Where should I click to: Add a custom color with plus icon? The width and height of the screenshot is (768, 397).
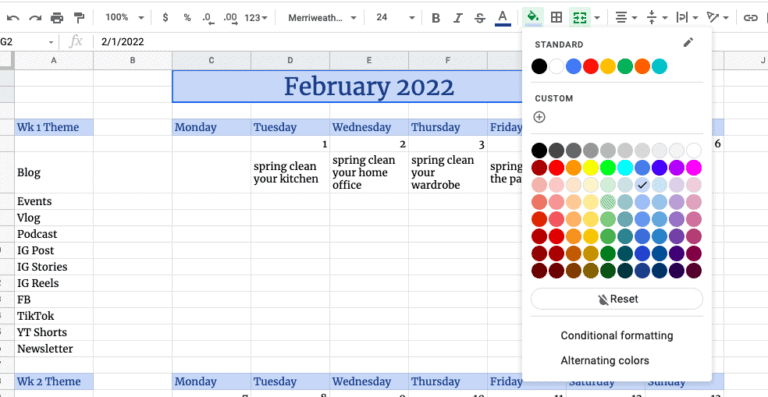click(x=539, y=117)
